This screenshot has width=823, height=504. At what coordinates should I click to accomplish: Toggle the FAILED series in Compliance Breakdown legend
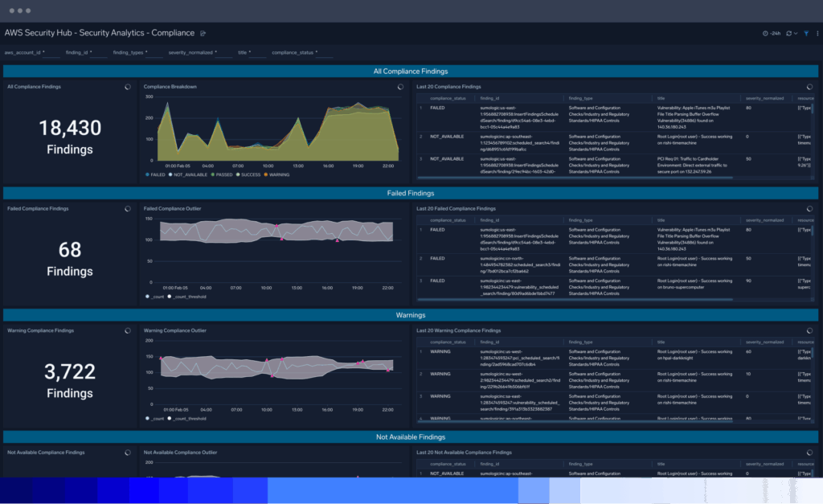pos(158,174)
